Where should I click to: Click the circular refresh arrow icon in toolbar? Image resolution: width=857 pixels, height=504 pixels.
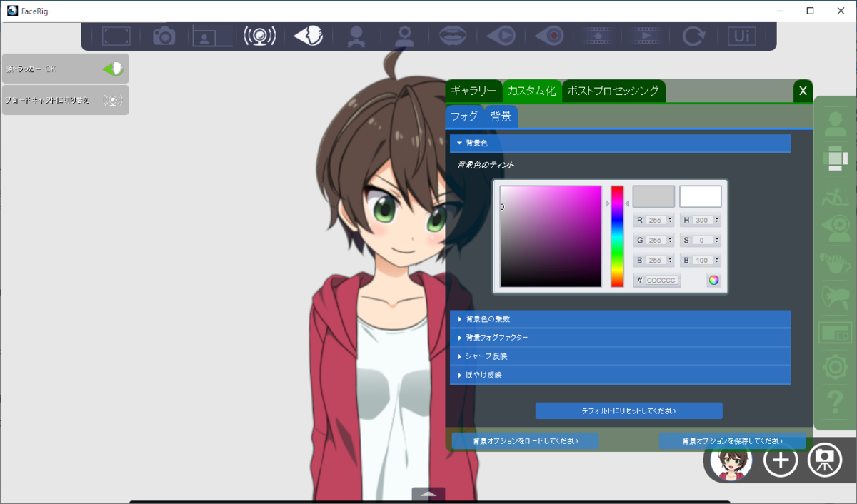pos(693,36)
